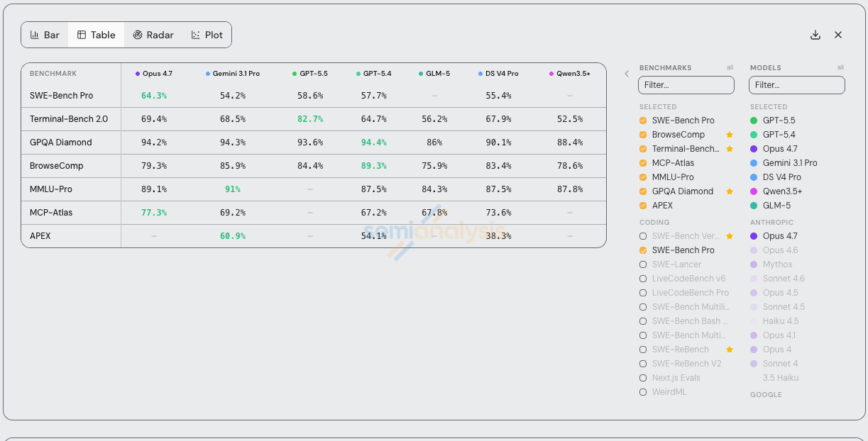The image size is (868, 441).
Task: Click the 60.9% APEX value
Action: pos(233,236)
